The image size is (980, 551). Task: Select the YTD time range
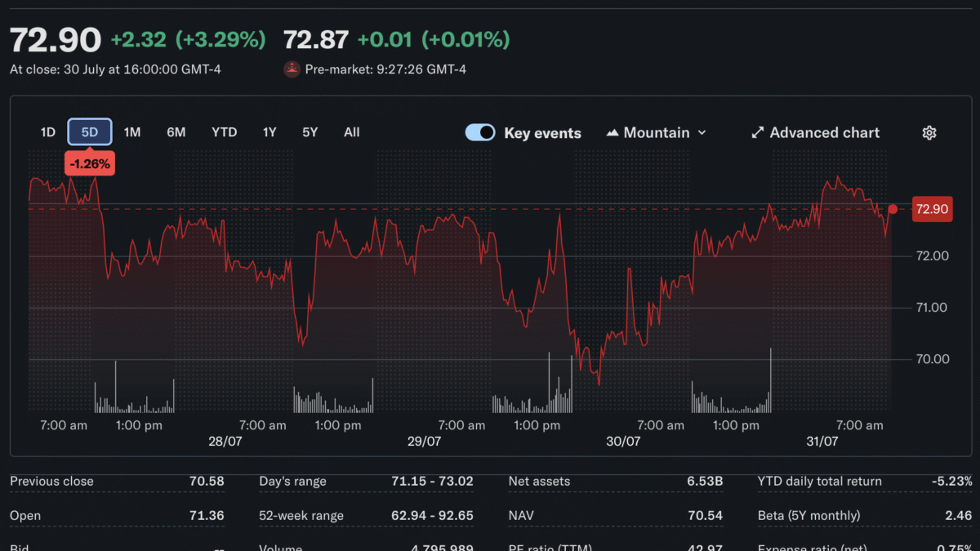pyautogui.click(x=224, y=132)
